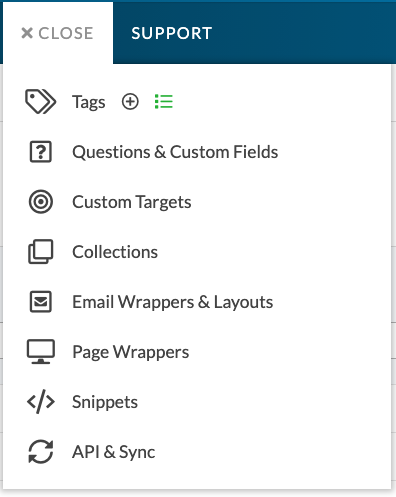The image size is (396, 497).
Task: Click the question mark box icon
Action: pos(41,152)
